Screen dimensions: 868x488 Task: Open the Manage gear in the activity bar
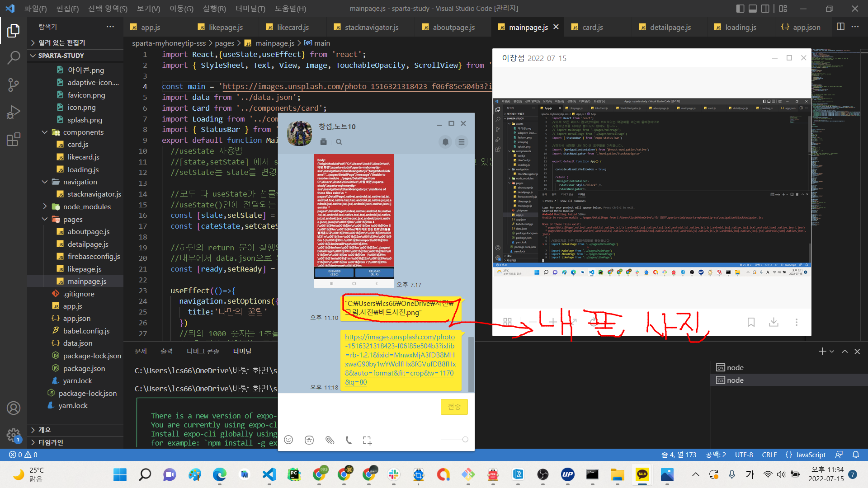[x=14, y=435]
